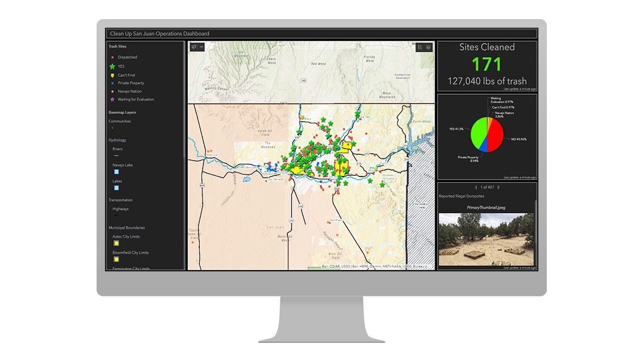
Task: Click the Rivers line legend symbol
Action: coord(116,156)
